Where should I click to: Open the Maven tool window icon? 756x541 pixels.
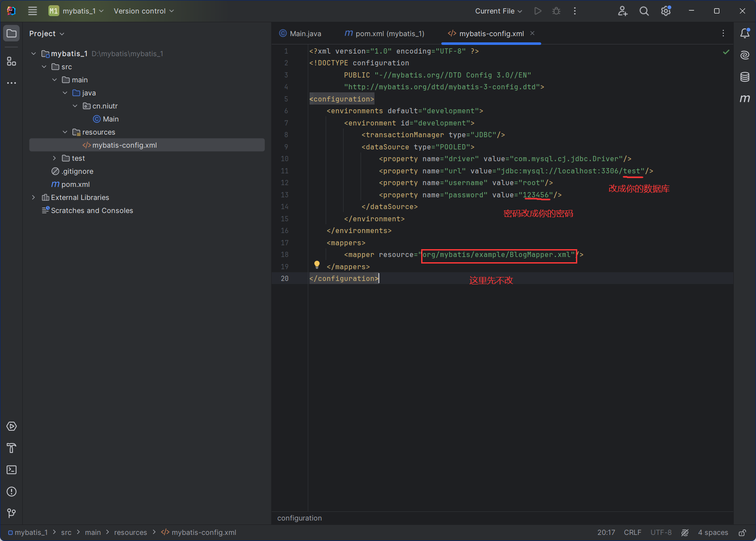(x=745, y=99)
